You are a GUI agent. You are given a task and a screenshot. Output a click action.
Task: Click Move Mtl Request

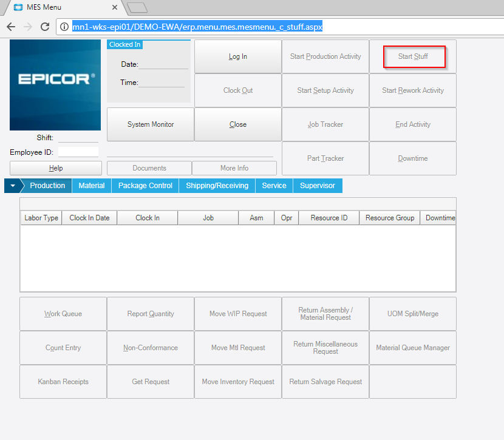(238, 348)
